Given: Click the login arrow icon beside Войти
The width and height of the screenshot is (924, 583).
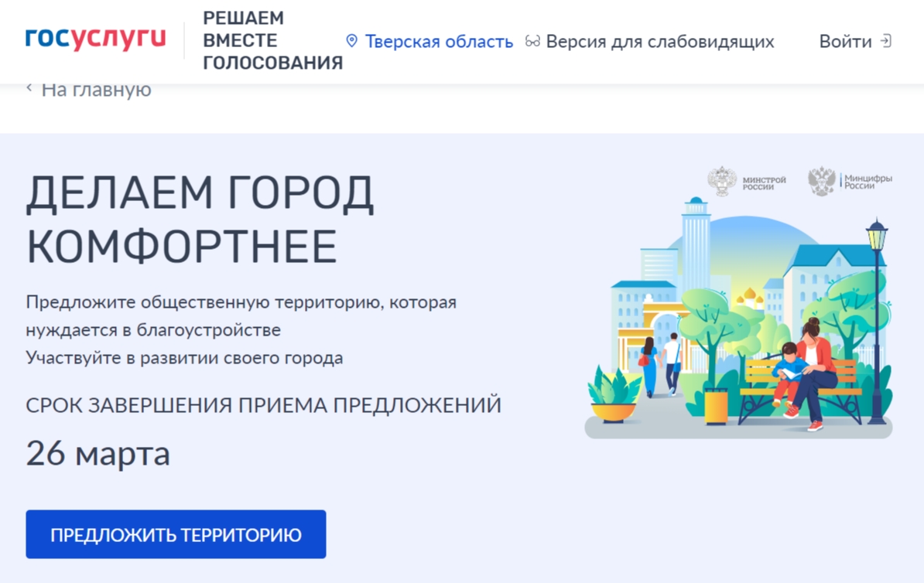Looking at the screenshot, I should tap(885, 42).
